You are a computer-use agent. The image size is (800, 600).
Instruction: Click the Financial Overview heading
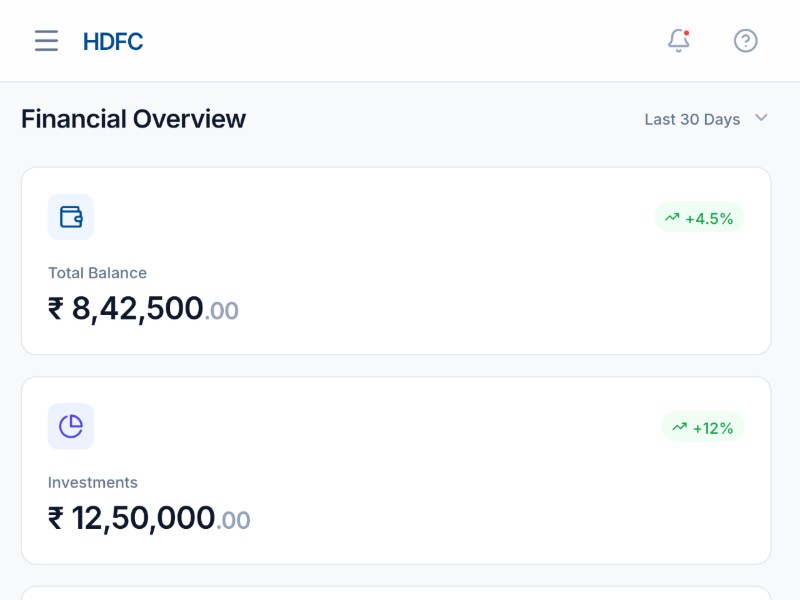click(133, 119)
